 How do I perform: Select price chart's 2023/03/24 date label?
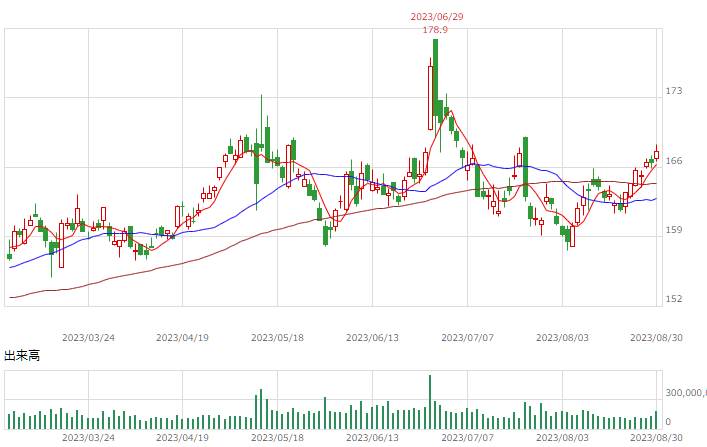tap(88, 338)
